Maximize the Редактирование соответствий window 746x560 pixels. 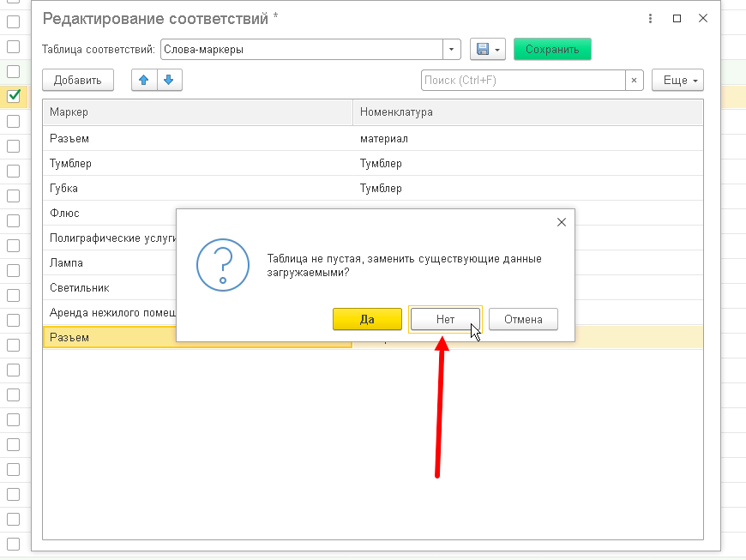coord(677,19)
